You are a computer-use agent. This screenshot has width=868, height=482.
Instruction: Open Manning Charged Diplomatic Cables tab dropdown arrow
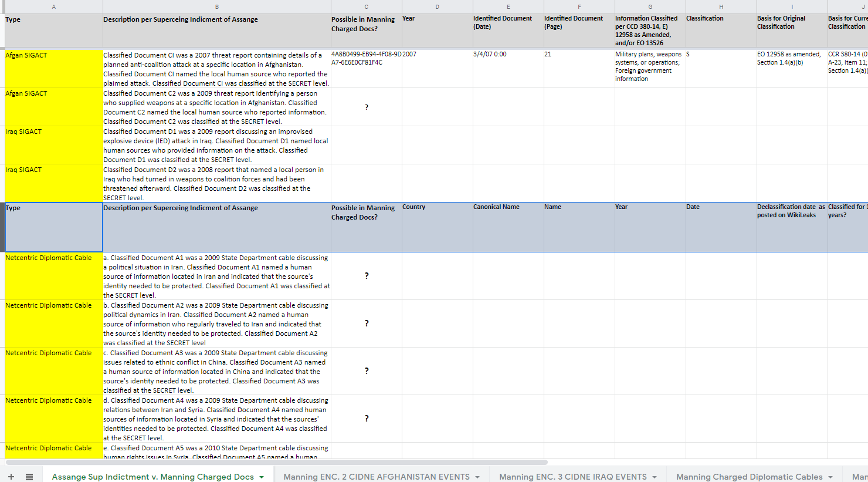click(830, 477)
